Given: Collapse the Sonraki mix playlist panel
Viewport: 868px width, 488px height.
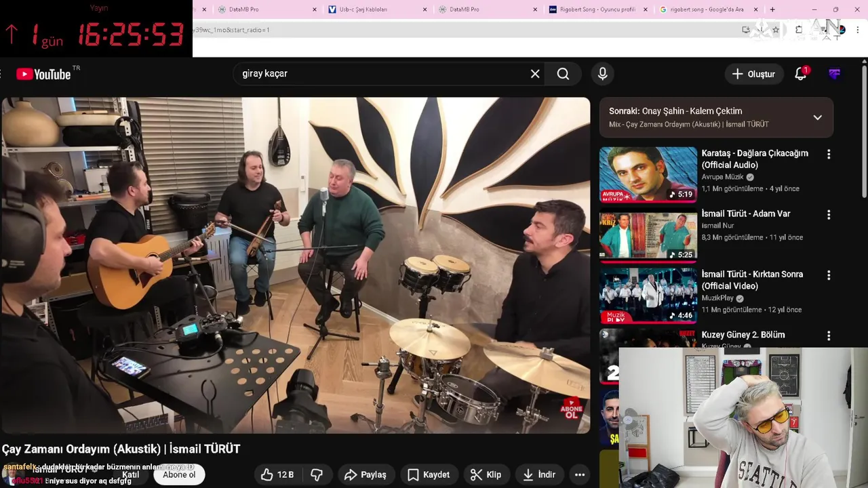Looking at the screenshot, I should coord(817,117).
